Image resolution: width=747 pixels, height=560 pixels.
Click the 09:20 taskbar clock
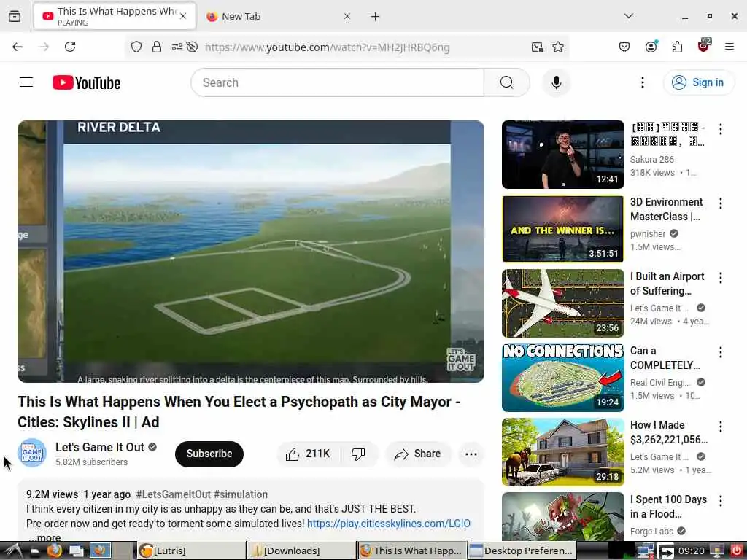[x=691, y=551]
